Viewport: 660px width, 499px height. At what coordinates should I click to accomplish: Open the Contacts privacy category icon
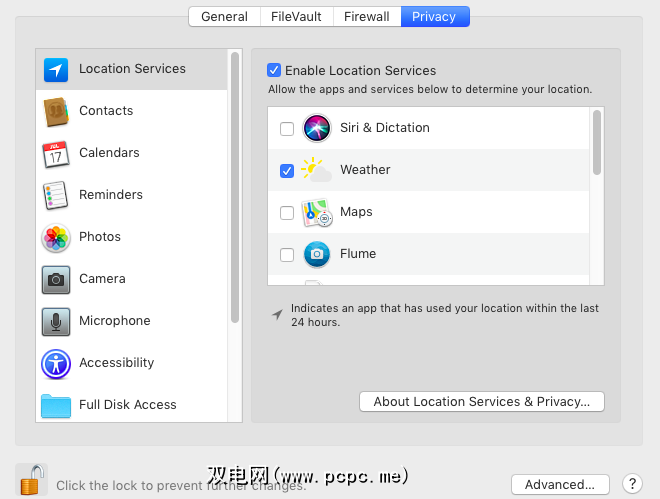[x=56, y=111]
